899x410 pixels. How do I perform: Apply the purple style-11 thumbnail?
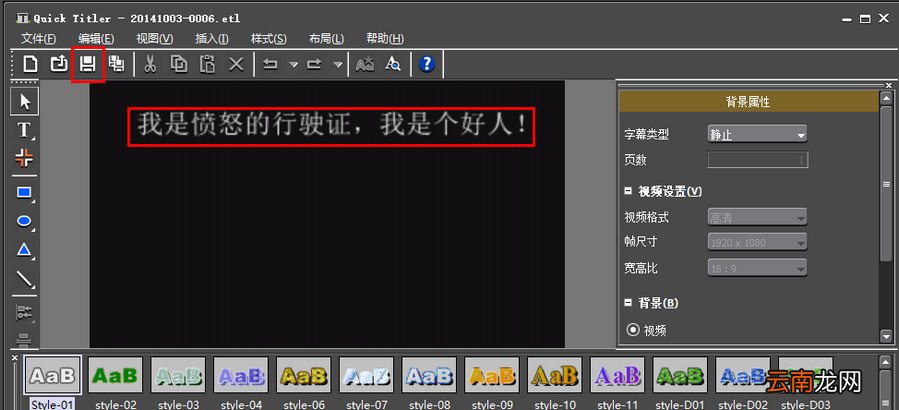click(617, 375)
